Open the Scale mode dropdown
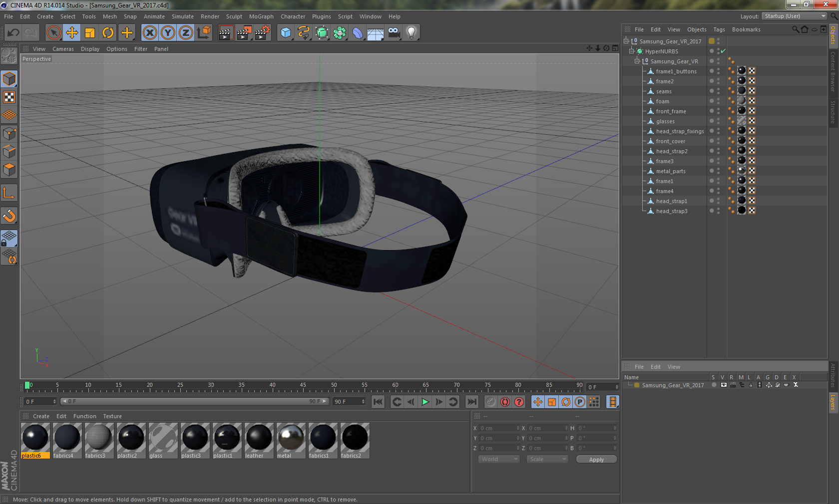Screen dimensions: 839x504 [547, 459]
